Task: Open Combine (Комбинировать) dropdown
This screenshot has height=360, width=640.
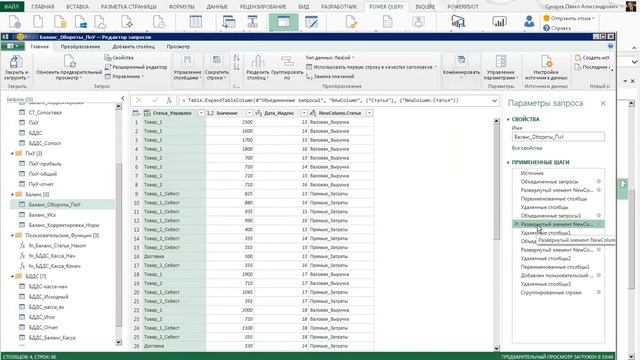Action: click(461, 67)
